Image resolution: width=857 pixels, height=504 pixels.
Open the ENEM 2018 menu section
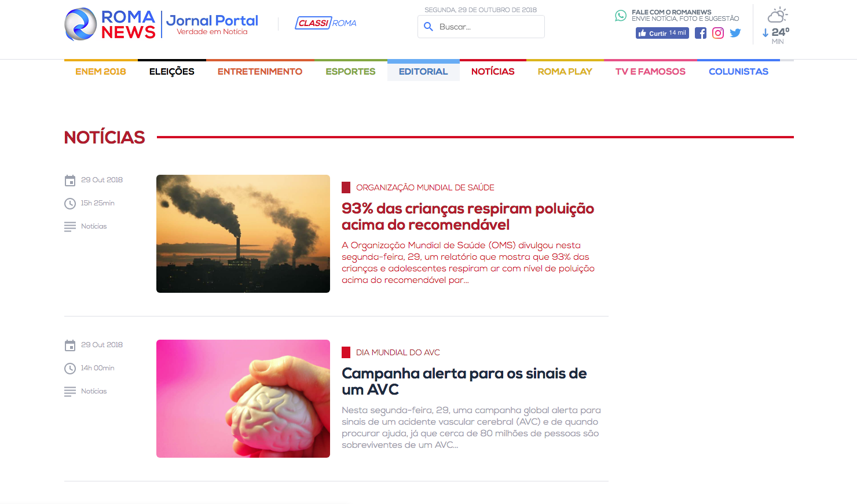[101, 71]
